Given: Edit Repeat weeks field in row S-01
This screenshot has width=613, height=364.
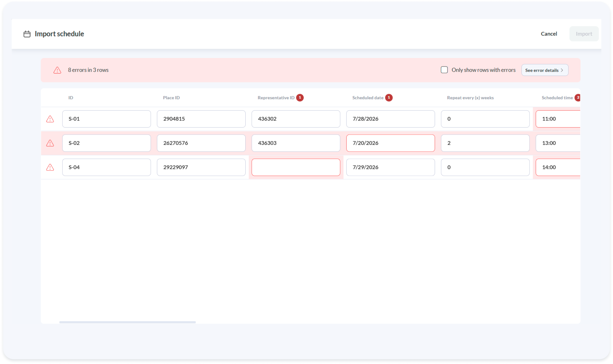Looking at the screenshot, I should [x=485, y=119].
